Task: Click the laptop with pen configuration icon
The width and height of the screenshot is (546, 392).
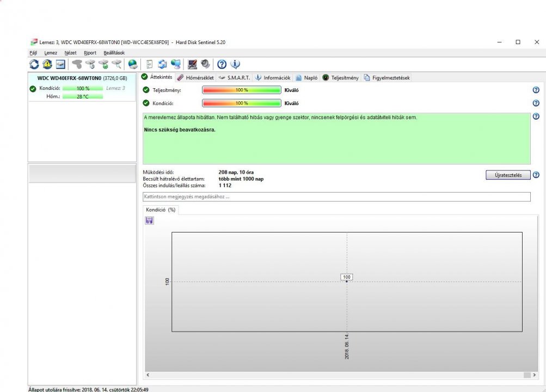Action: point(192,64)
